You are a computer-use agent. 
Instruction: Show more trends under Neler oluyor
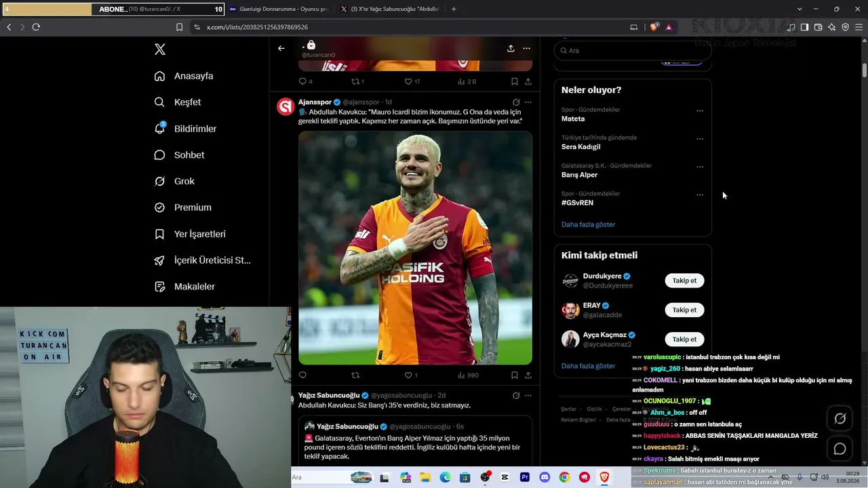click(589, 224)
